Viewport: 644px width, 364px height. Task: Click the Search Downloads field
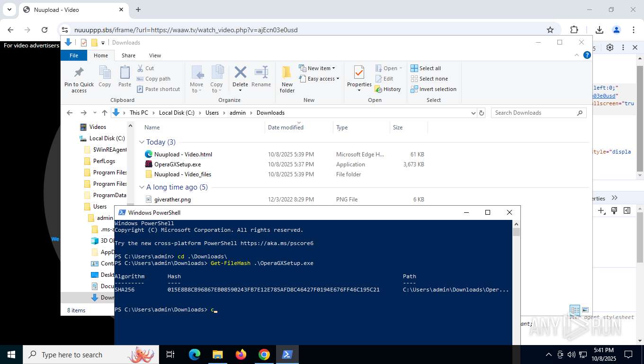click(x=538, y=113)
